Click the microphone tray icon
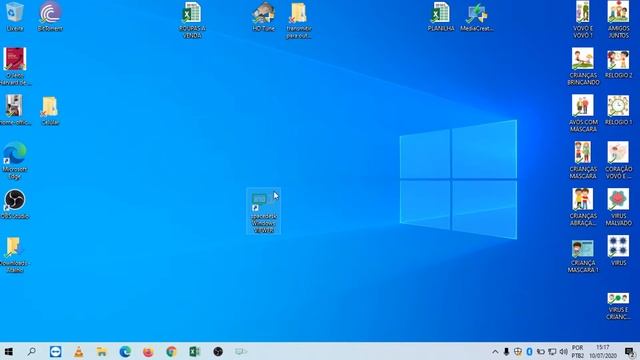 506,351
